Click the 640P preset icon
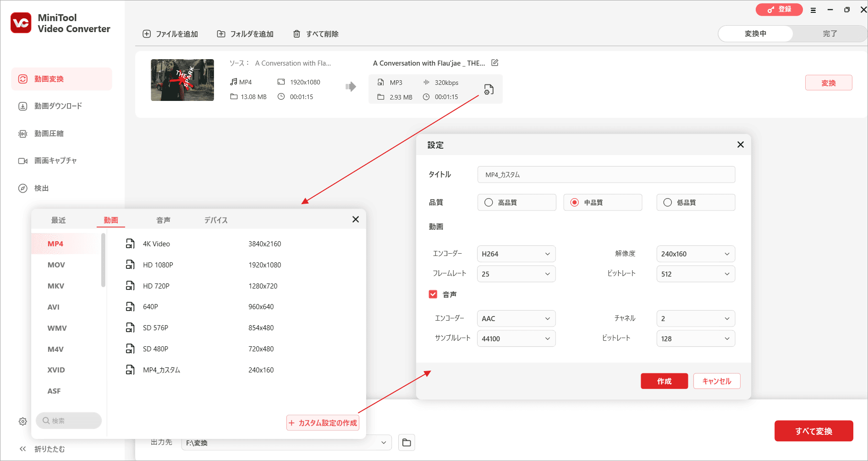This screenshot has width=868, height=461. pyautogui.click(x=130, y=306)
